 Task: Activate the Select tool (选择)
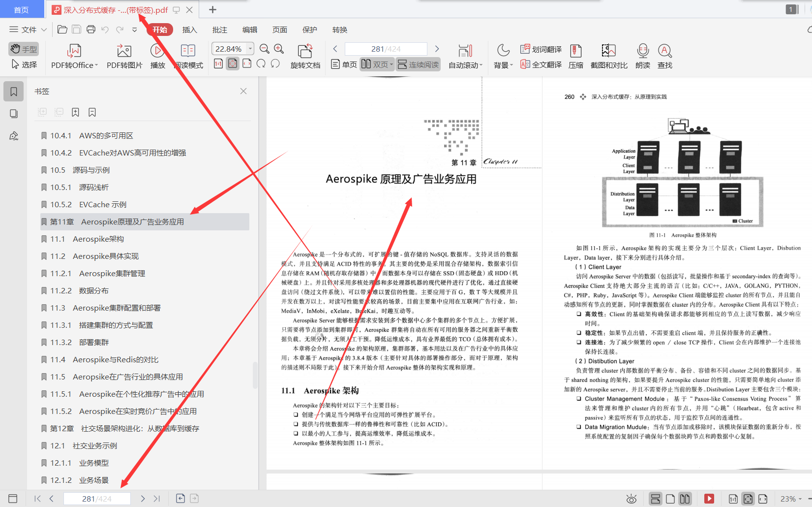24,64
